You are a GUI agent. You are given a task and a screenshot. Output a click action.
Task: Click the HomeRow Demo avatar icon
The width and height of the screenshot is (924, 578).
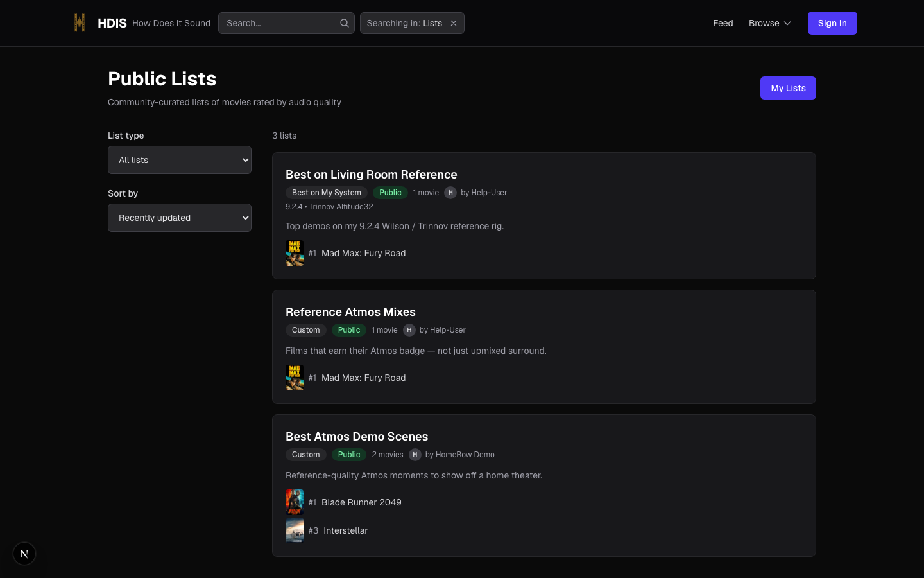[x=415, y=455]
